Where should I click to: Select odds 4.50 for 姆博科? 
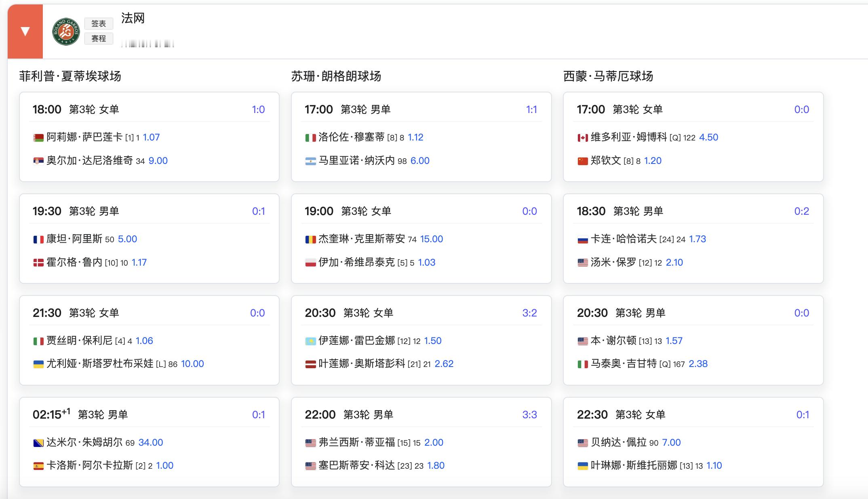coord(708,137)
